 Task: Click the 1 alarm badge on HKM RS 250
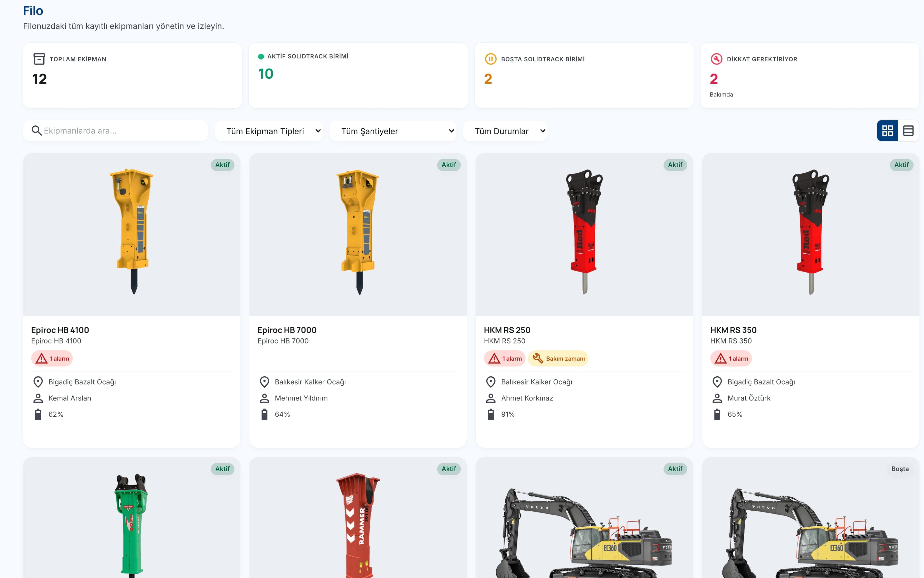(504, 359)
